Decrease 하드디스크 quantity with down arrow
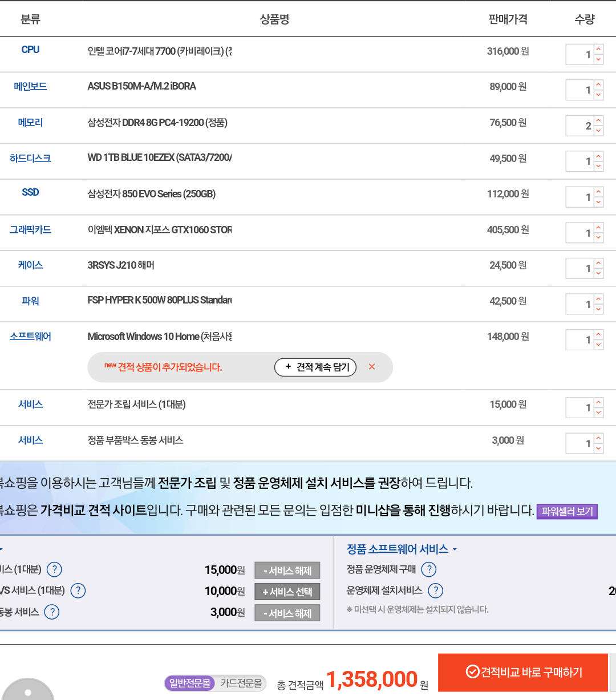Viewport: 616px width, 700px height. pos(598,166)
